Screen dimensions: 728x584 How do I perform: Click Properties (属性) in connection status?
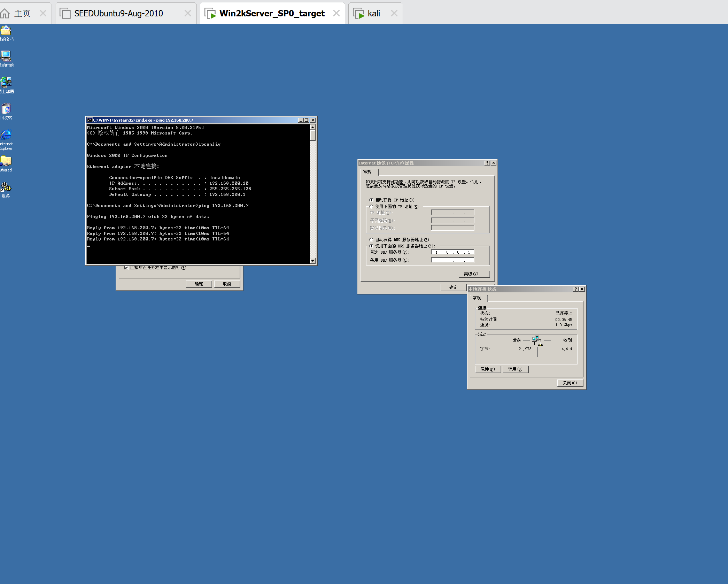[488, 369]
